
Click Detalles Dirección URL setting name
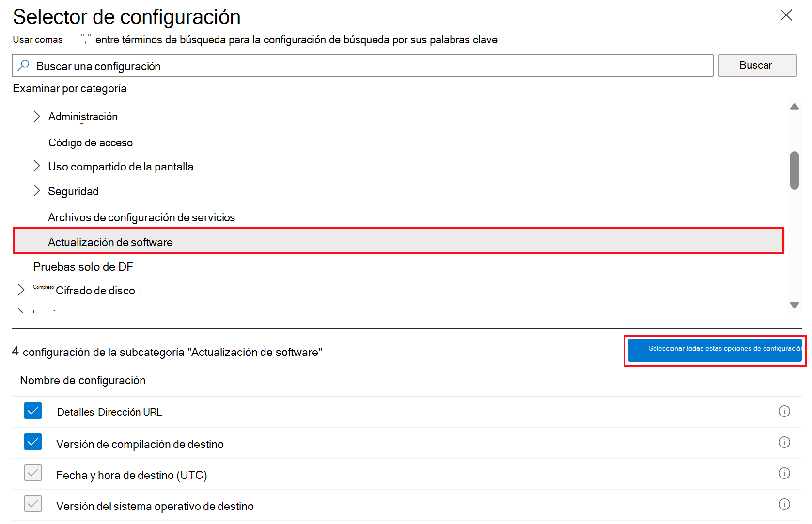(x=109, y=412)
